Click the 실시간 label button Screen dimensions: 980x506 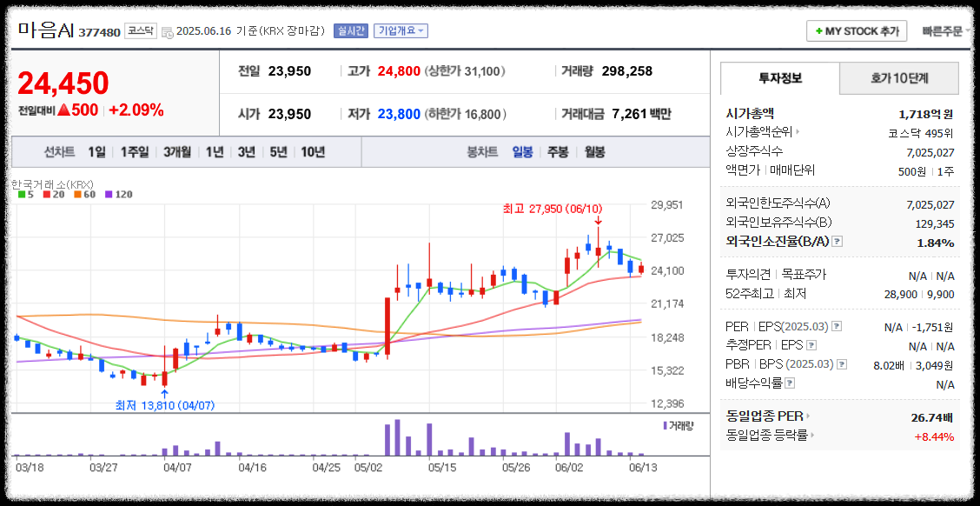353,30
